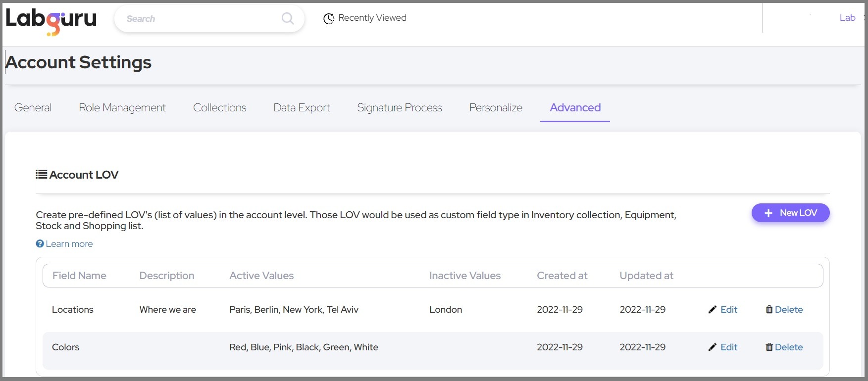Open the Collections tab

(219, 108)
